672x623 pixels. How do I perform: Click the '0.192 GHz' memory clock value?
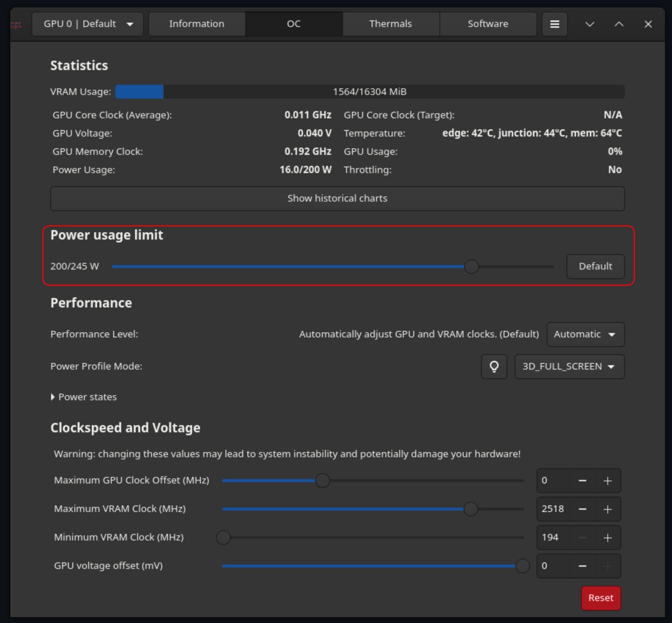pyautogui.click(x=308, y=152)
